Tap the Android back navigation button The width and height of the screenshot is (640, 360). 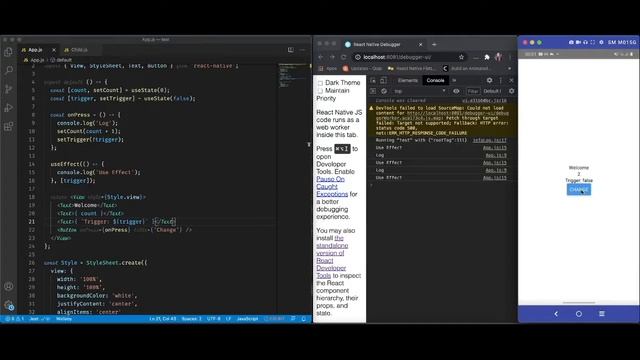556,314
